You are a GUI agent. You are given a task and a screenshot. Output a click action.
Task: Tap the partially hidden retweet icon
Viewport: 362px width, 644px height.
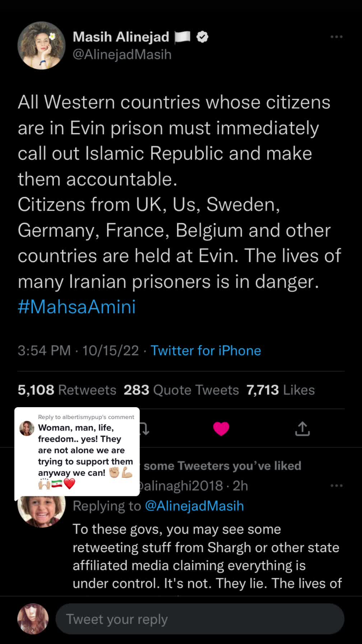[144, 428]
